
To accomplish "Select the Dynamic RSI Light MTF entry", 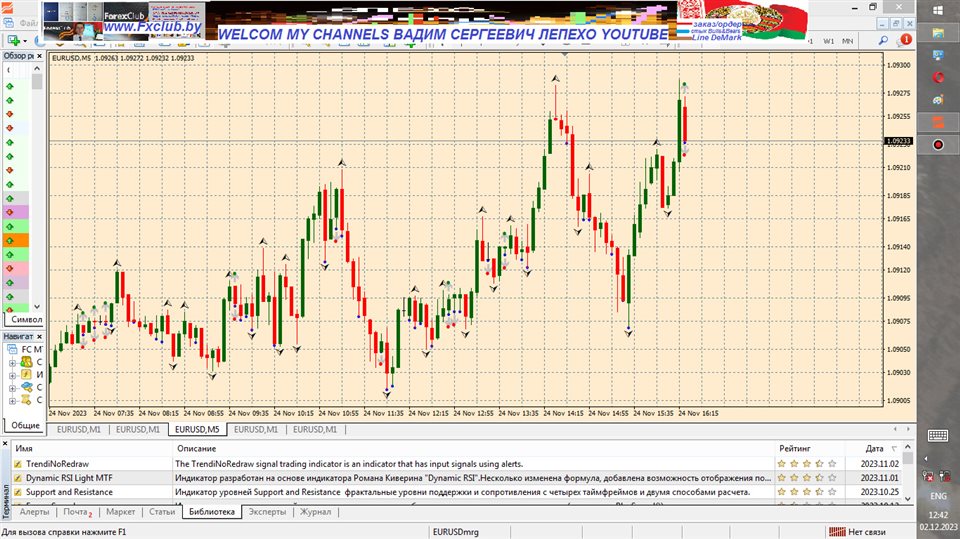I will (69, 478).
